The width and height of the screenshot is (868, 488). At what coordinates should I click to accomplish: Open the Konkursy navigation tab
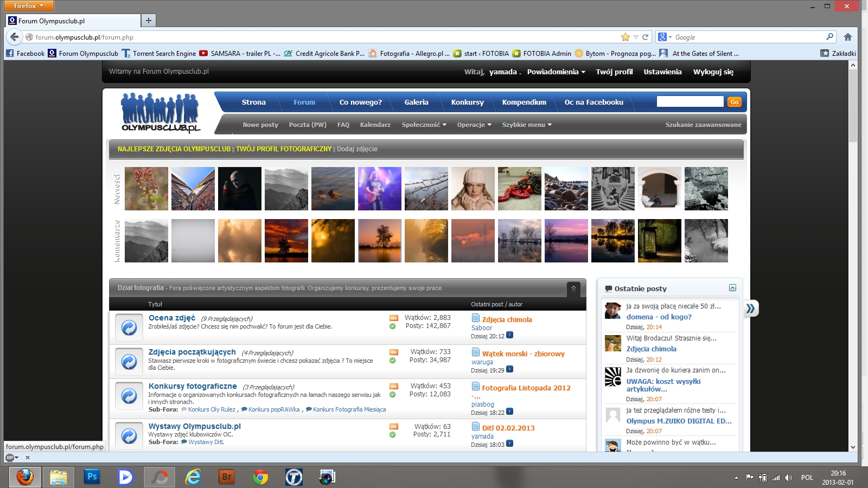[467, 102]
